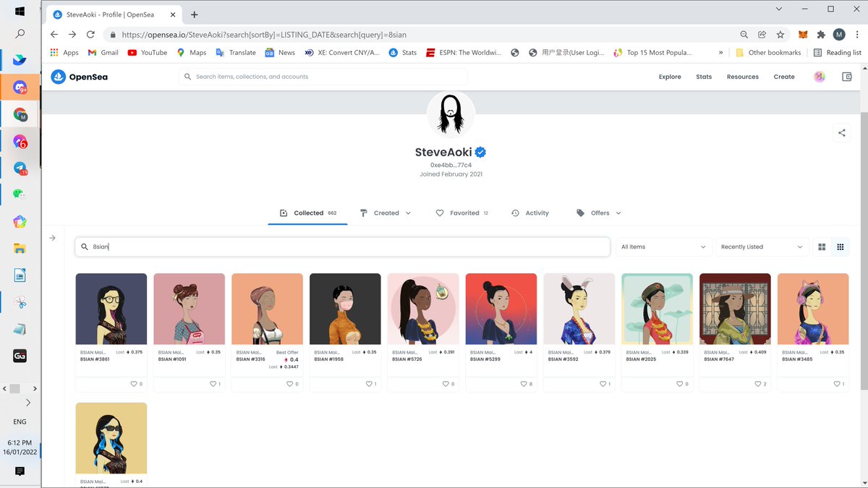Open Windows taskbar search
The height and width of the screenshot is (488, 868).
pyautogui.click(x=20, y=33)
